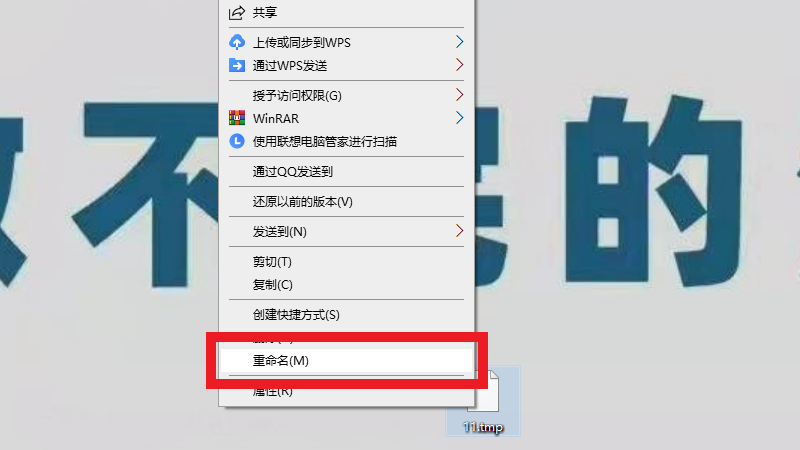The width and height of the screenshot is (800, 450).
Task: Click the 11.tmp file name label
Action: point(483,427)
